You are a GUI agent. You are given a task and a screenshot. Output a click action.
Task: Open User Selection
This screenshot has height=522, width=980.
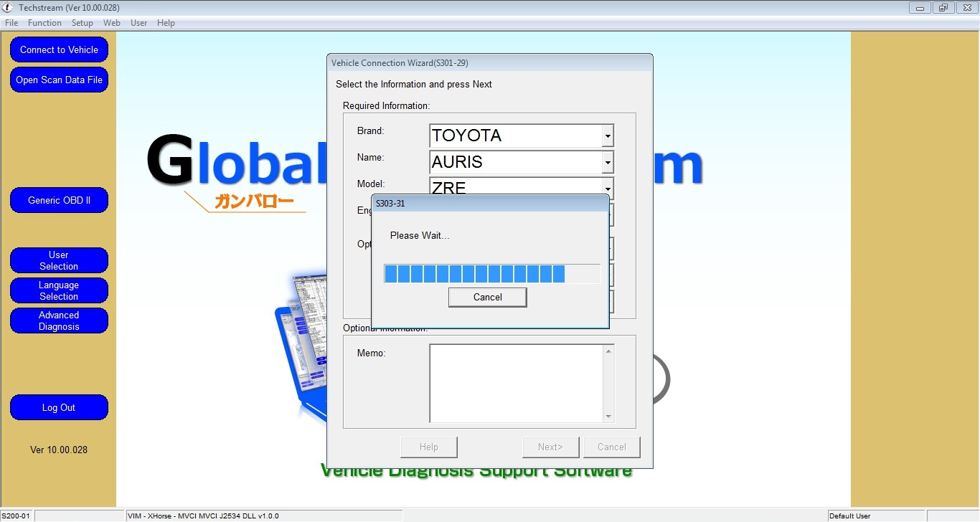[x=59, y=260]
